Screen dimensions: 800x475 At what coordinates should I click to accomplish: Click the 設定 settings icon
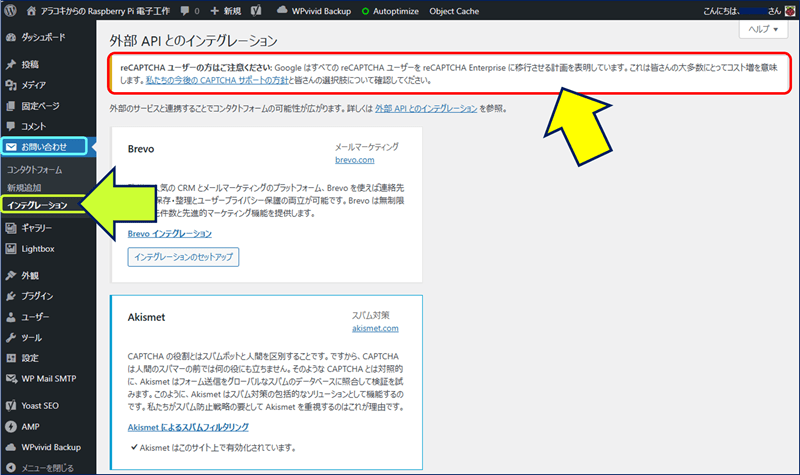pyautogui.click(x=11, y=358)
